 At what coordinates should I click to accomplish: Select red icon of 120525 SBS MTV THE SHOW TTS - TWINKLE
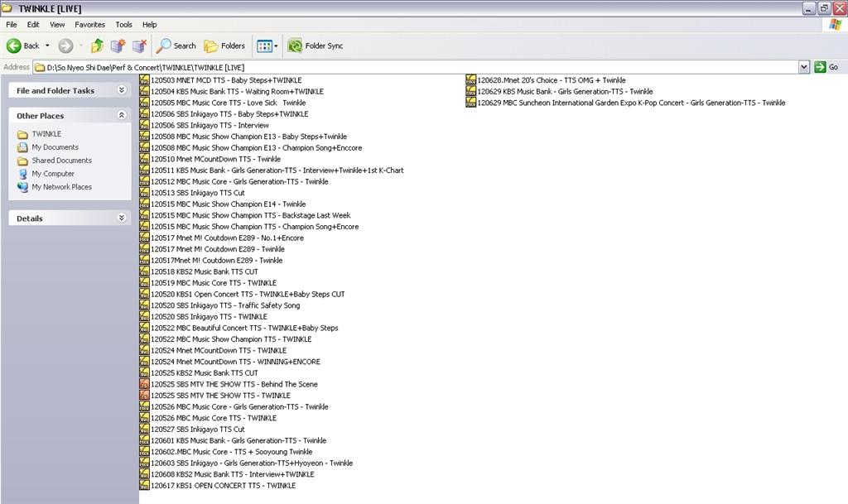tap(144, 396)
